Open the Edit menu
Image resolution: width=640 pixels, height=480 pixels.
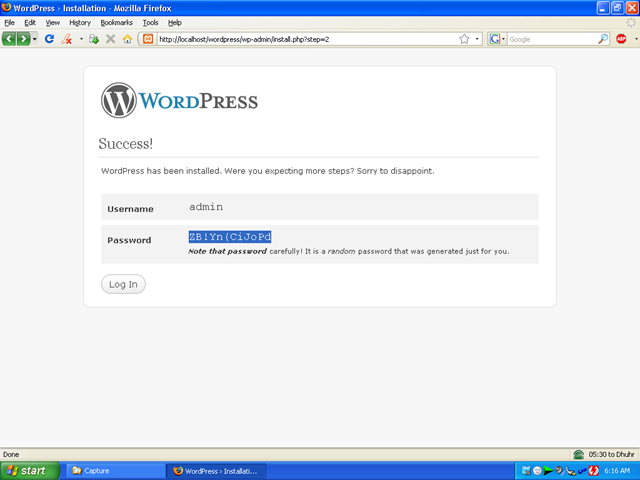coord(30,23)
